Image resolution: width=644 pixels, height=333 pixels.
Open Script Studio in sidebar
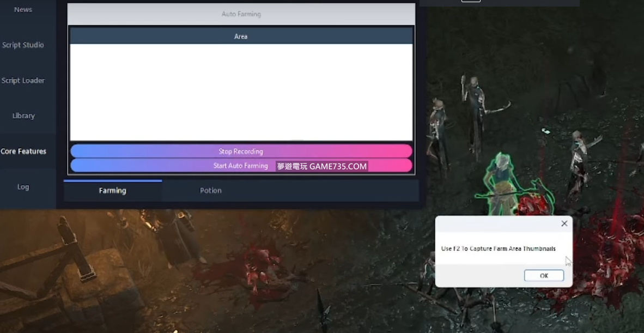[x=23, y=45]
